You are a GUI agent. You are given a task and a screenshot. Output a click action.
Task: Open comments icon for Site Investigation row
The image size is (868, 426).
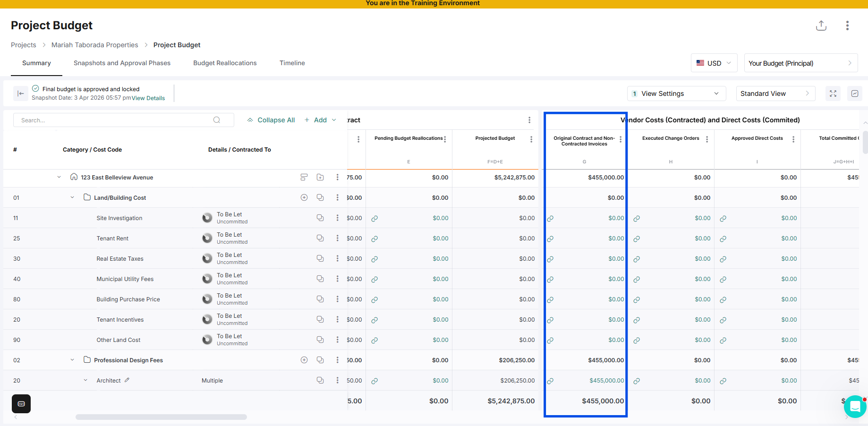(x=320, y=218)
